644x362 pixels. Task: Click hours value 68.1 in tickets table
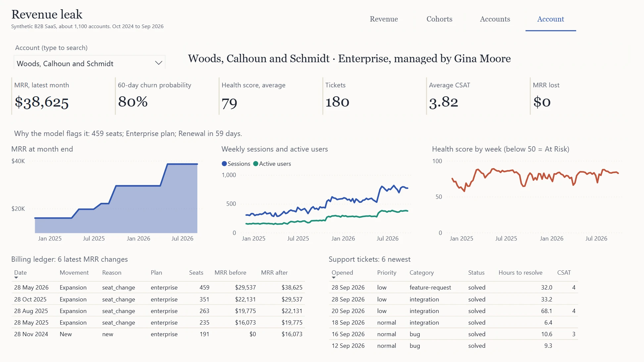(546, 311)
